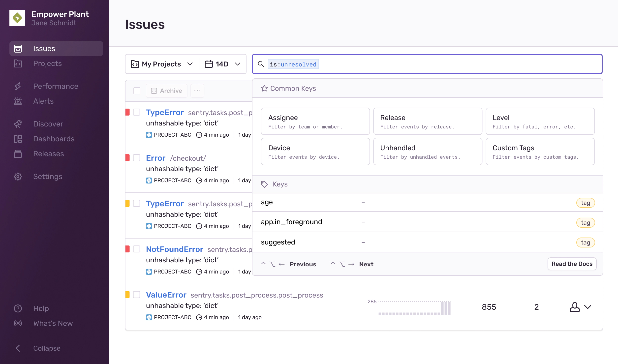Check the ValueError issue checkbox
The image size is (618, 364).
137,295
